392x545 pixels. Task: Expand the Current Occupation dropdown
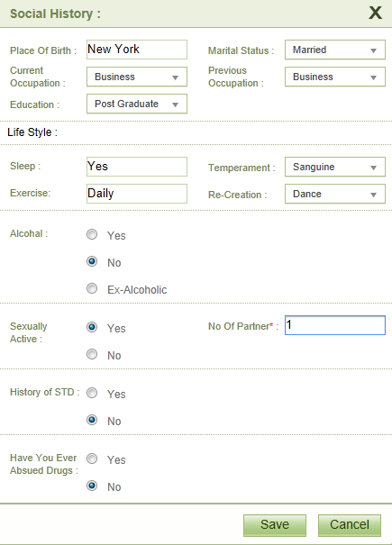137,77
